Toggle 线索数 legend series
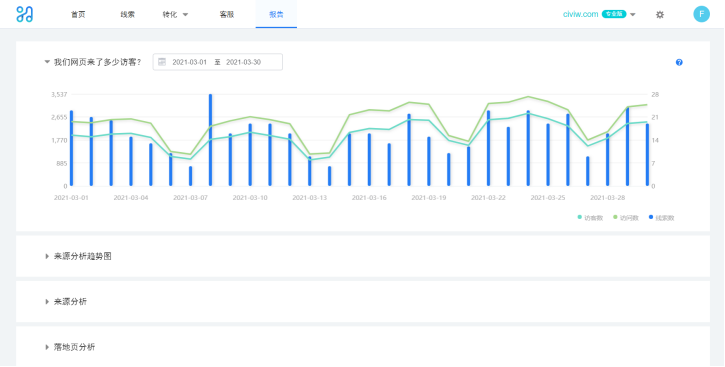 662,218
